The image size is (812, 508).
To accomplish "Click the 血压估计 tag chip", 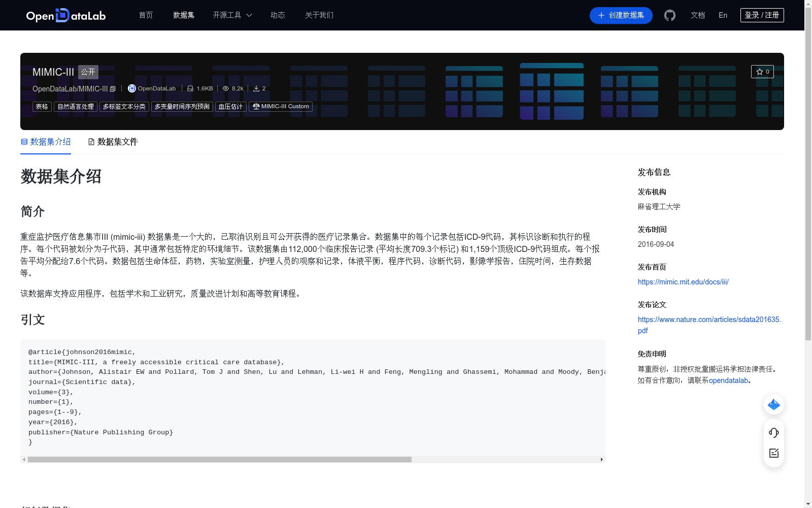I will 230,107.
